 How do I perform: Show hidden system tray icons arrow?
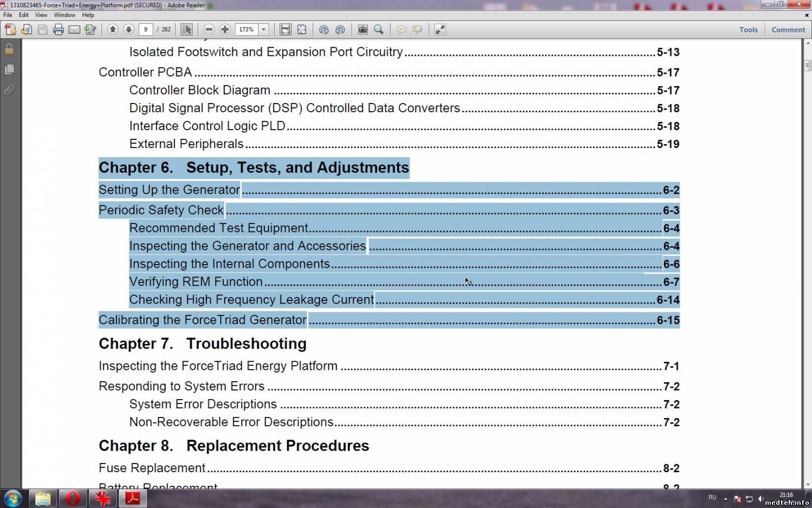pos(725,499)
